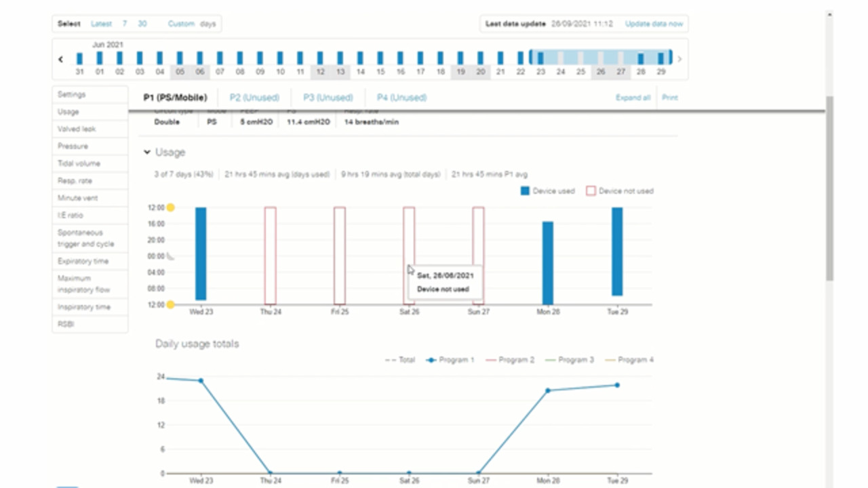
Task: Click the top yellow noon sun marker
Action: pos(171,207)
